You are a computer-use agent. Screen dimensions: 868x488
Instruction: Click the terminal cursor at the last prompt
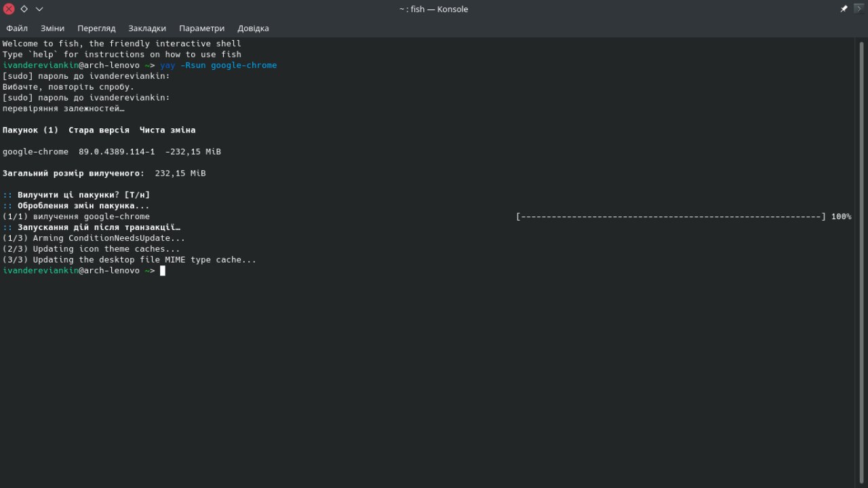click(163, 271)
